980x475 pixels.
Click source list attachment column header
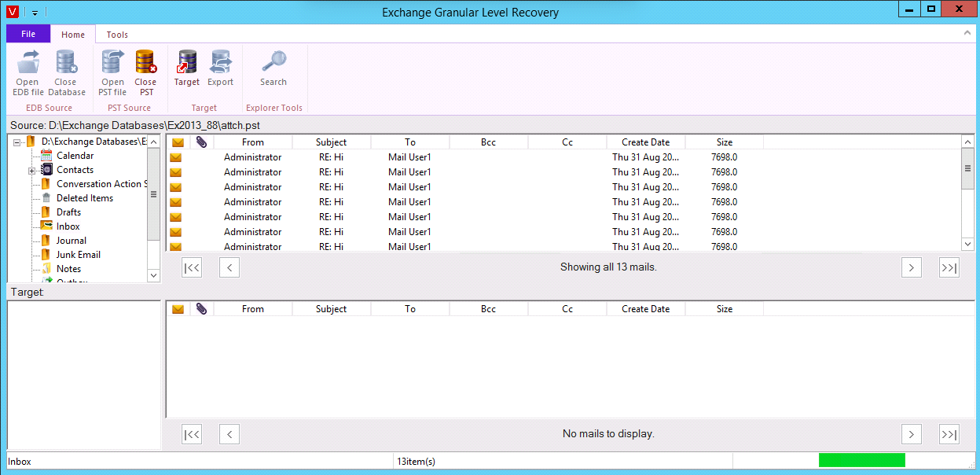(202, 142)
